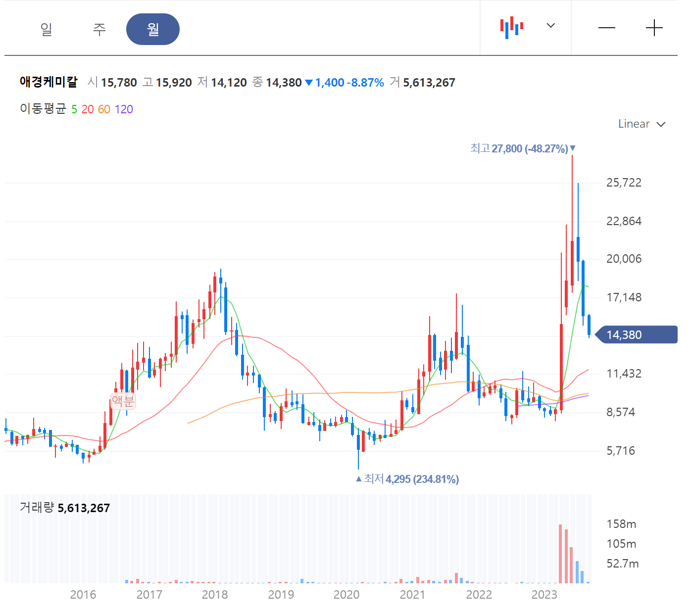
Task: Click the 2023 year axis label
Action: click(544, 594)
